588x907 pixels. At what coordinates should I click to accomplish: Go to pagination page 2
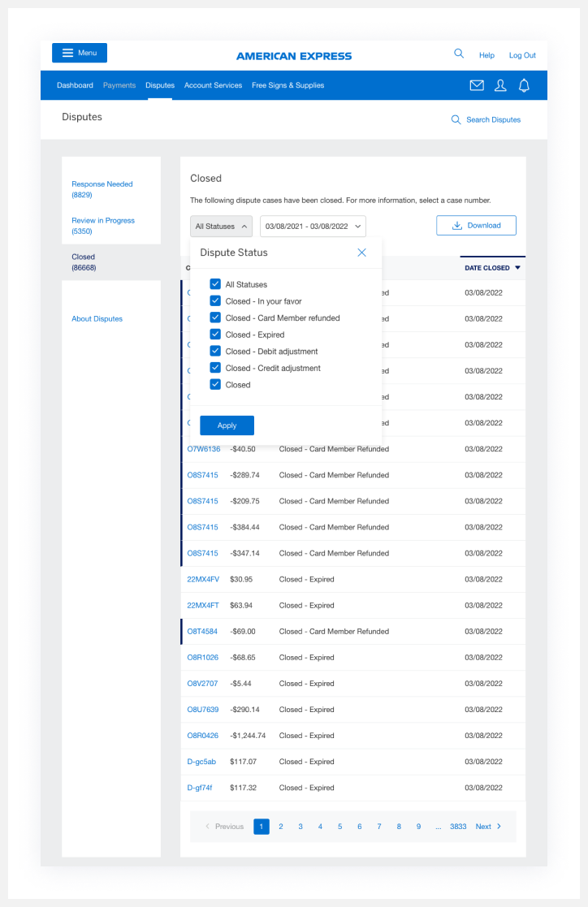281,827
